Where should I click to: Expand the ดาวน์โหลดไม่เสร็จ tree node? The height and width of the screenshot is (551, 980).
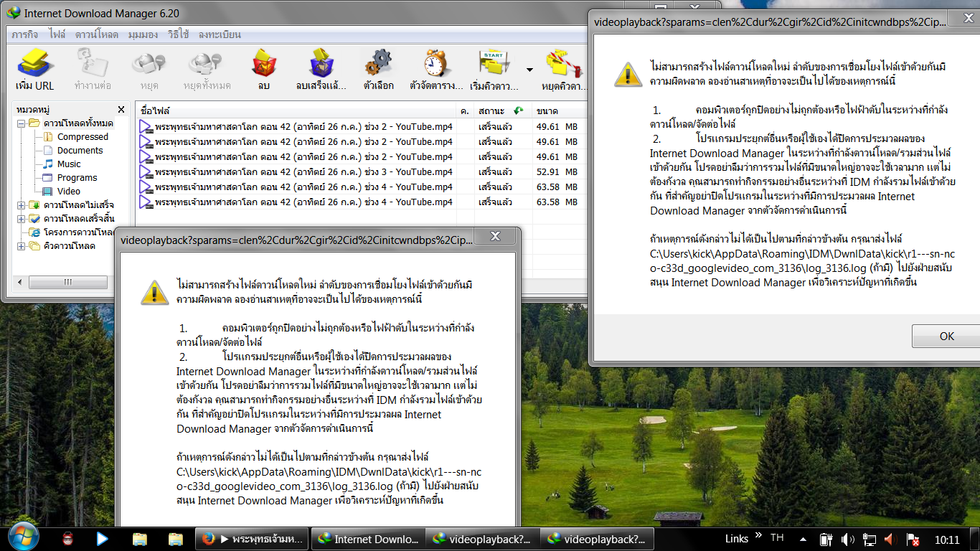tap(22, 205)
